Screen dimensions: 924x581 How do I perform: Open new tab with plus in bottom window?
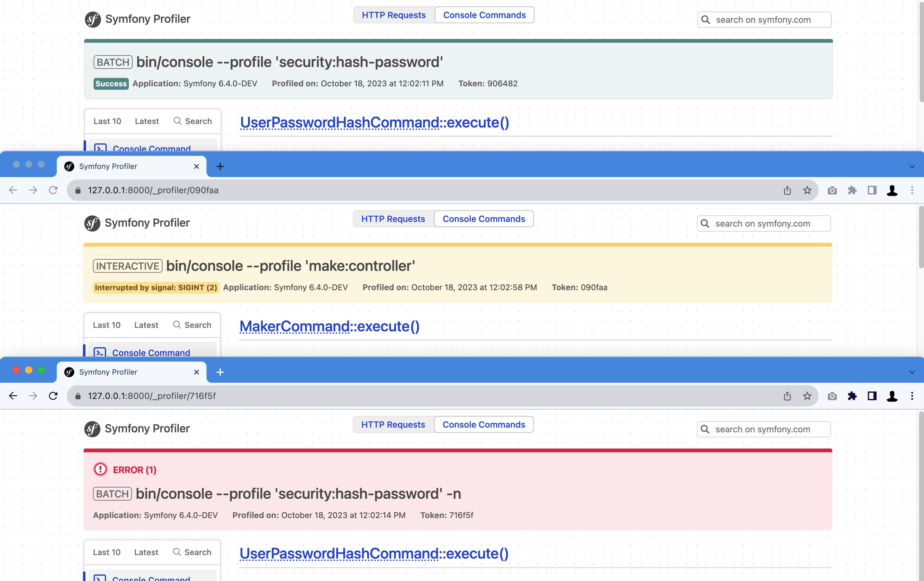(220, 372)
